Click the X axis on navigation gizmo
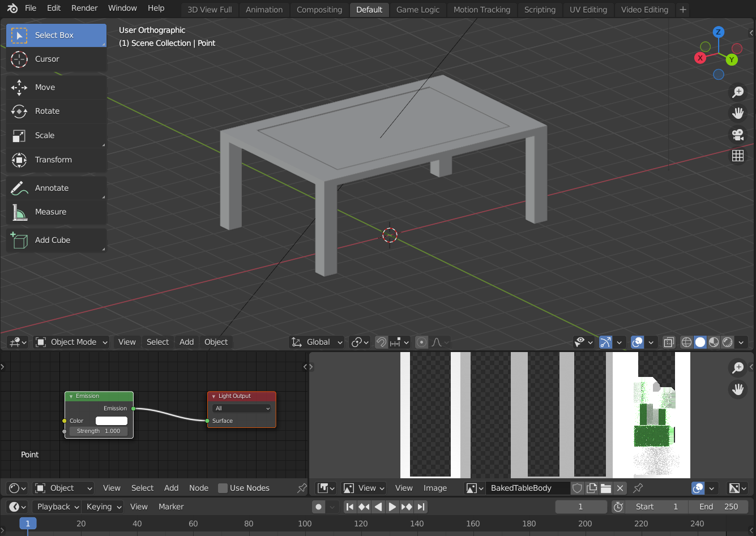Viewport: 756px width, 536px height. point(701,58)
